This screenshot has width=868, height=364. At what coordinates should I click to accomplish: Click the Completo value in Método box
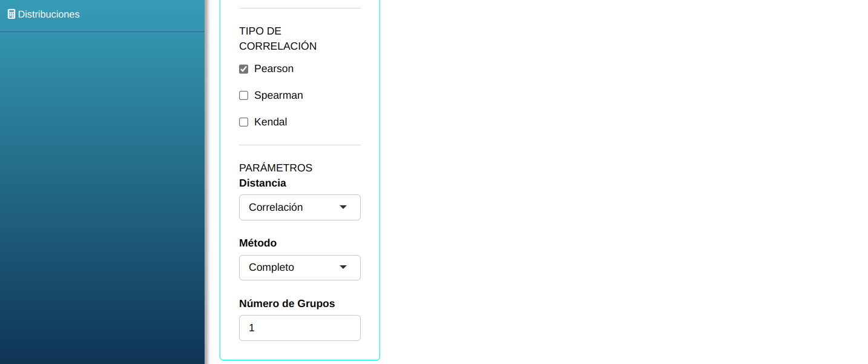(271, 268)
